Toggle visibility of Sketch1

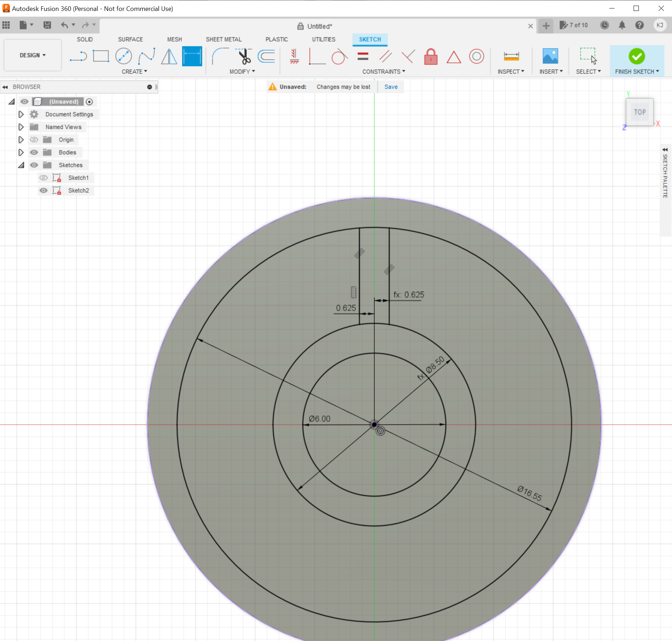tap(43, 177)
